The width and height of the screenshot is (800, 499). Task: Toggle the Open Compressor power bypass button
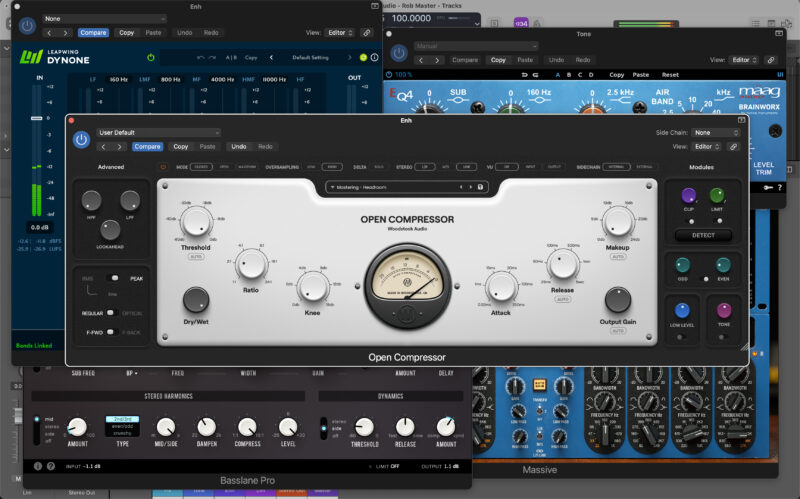pos(82,139)
